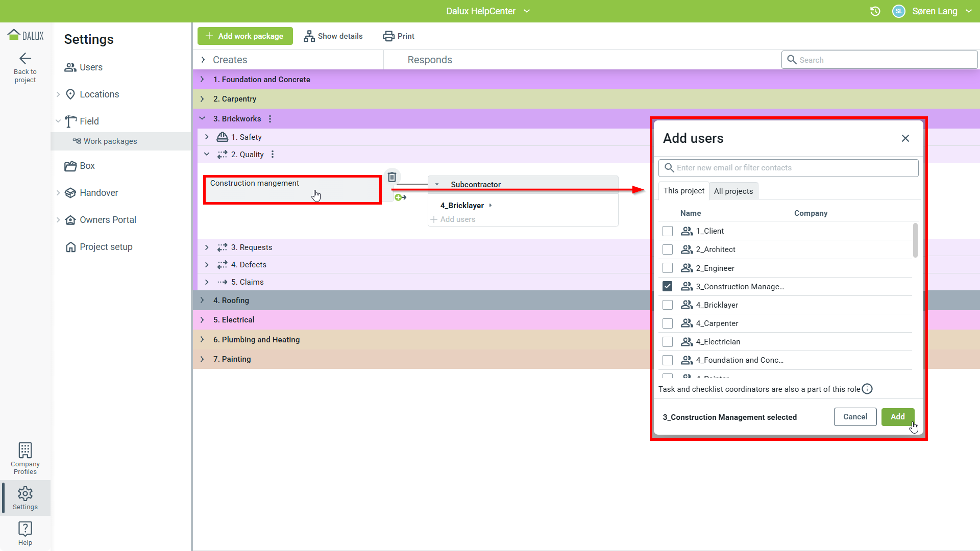Tick the 4_Bricklayer checkbox in user list

click(x=667, y=305)
